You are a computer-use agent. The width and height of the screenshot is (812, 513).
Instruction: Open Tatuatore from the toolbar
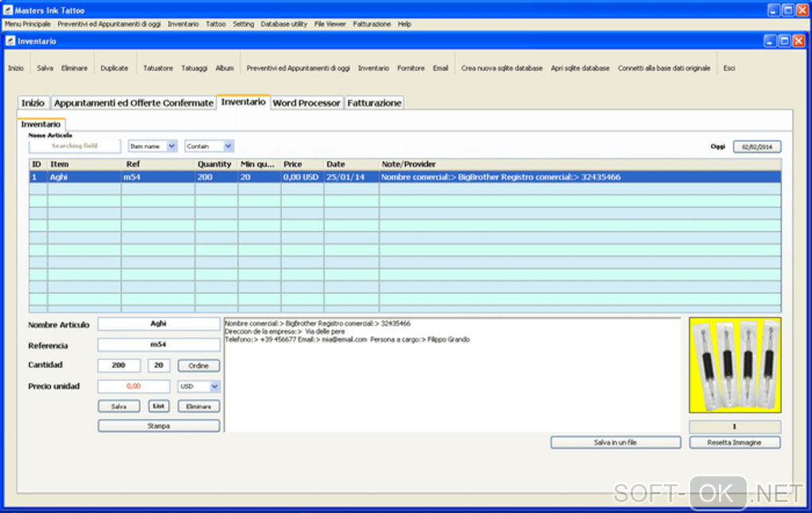coord(158,69)
